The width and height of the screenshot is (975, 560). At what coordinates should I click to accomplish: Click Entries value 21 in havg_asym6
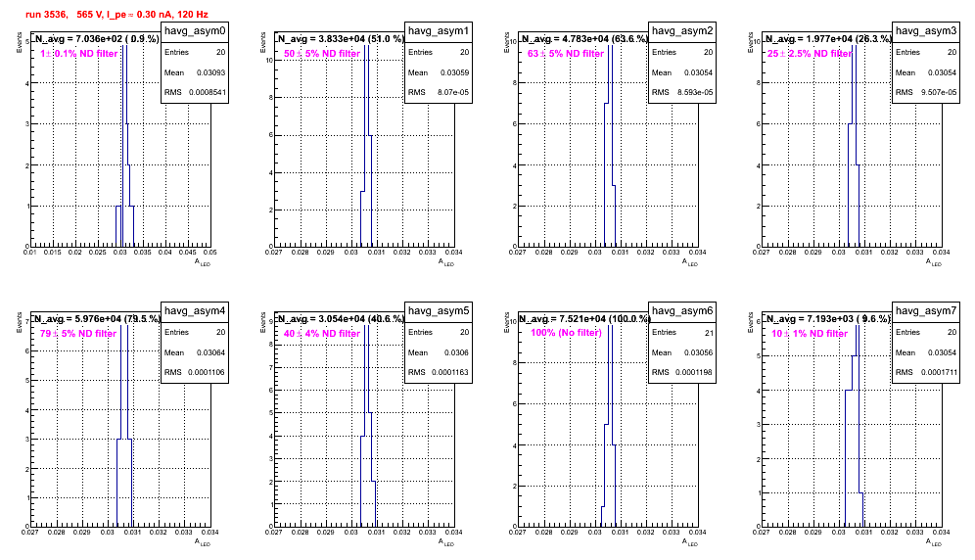point(709,333)
